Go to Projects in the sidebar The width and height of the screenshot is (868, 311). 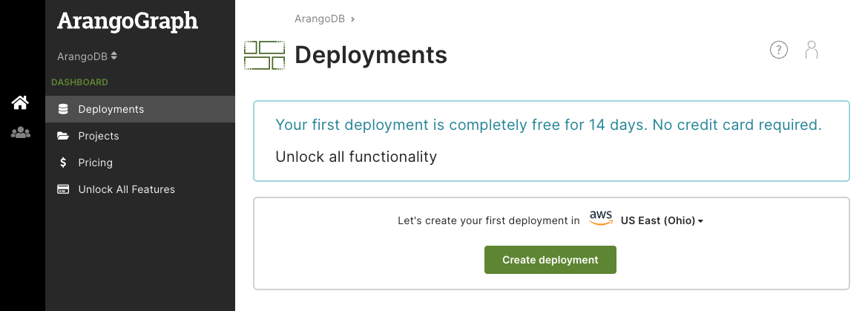140,136
